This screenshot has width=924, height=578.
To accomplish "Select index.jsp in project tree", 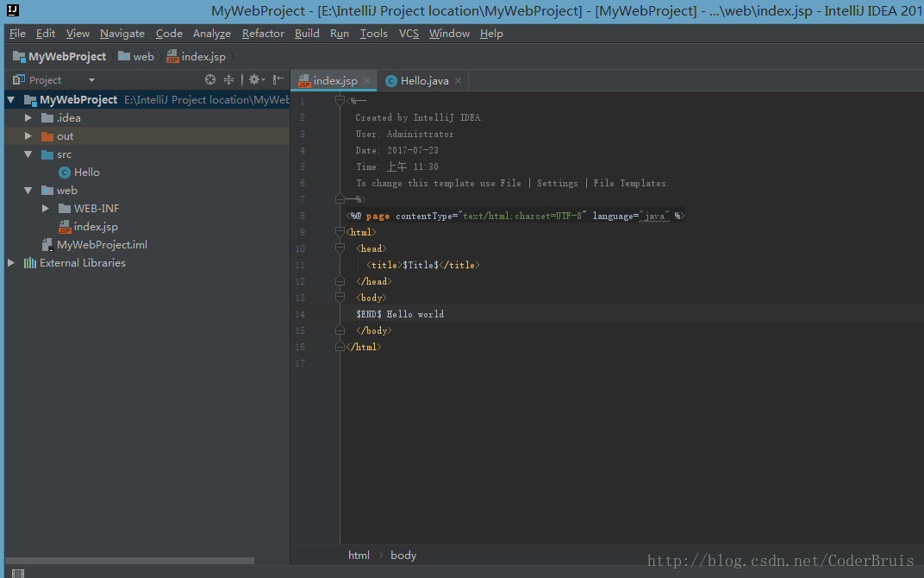I will [96, 227].
